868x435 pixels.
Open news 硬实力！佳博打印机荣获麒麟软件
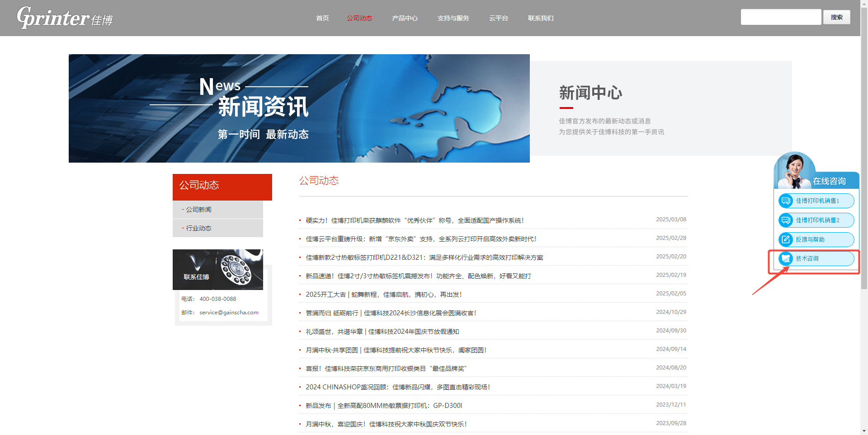(415, 220)
